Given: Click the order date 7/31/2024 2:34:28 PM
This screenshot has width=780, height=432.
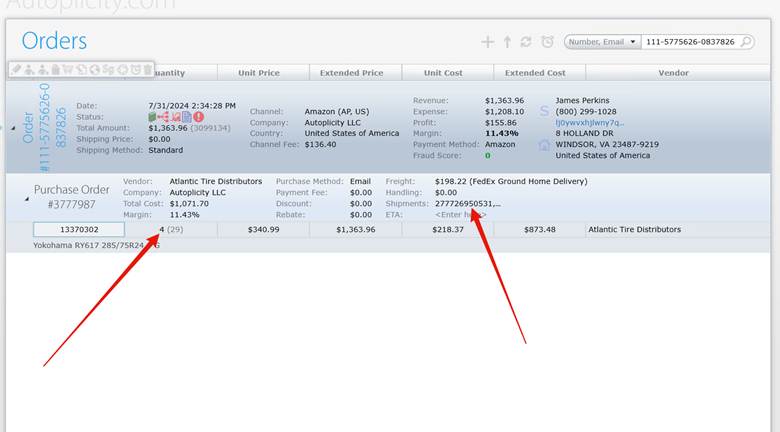Looking at the screenshot, I should (x=192, y=106).
